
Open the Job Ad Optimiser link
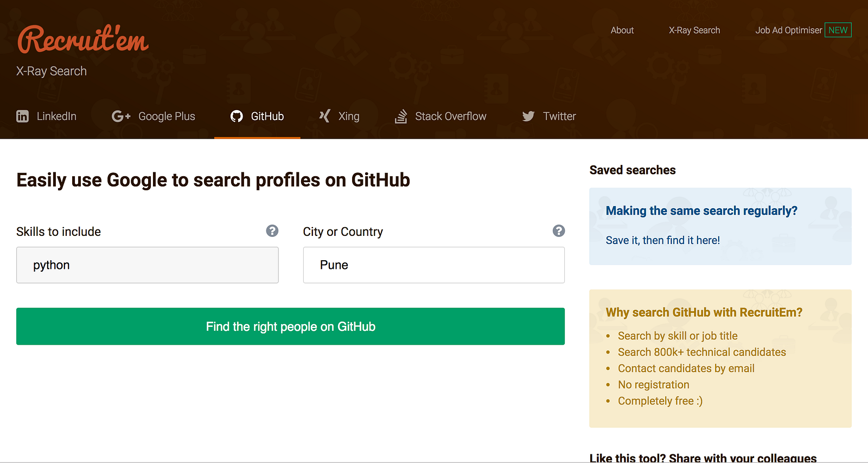pyautogui.click(x=788, y=30)
